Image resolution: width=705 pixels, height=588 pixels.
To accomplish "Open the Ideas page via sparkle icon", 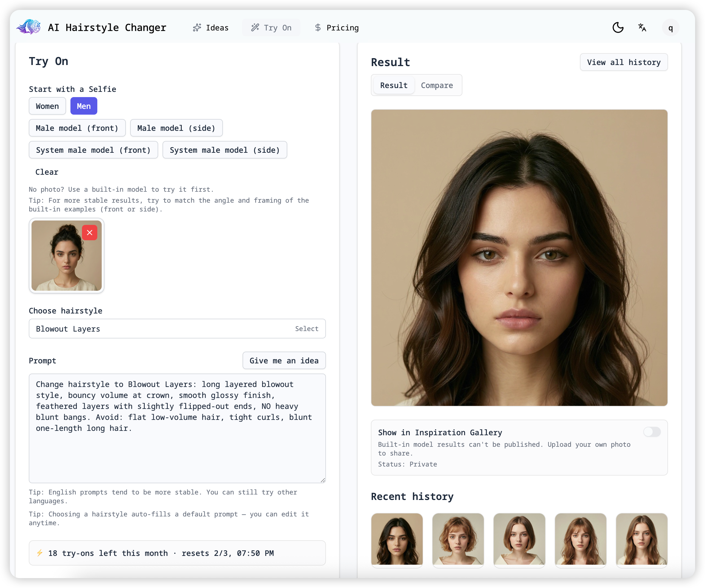I will click(197, 27).
